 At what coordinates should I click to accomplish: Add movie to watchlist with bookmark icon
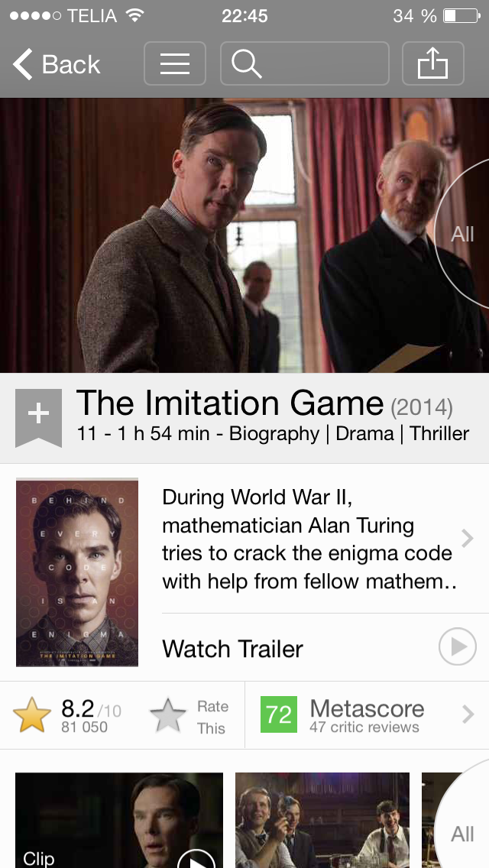point(38,418)
